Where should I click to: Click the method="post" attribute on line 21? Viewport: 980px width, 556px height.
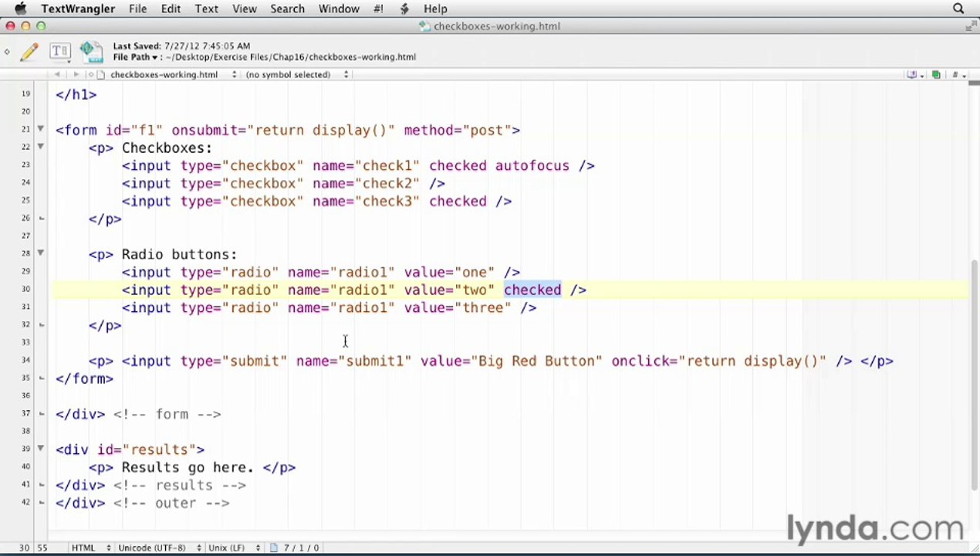[x=458, y=130]
